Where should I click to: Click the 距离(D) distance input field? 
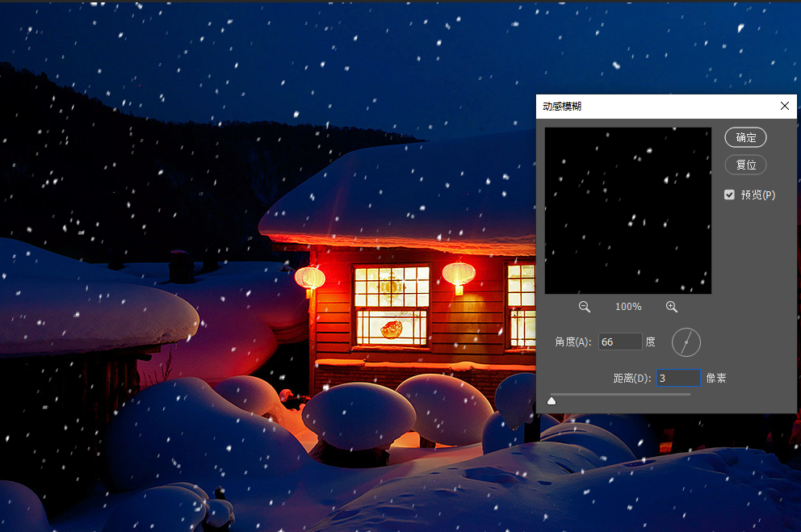(678, 378)
